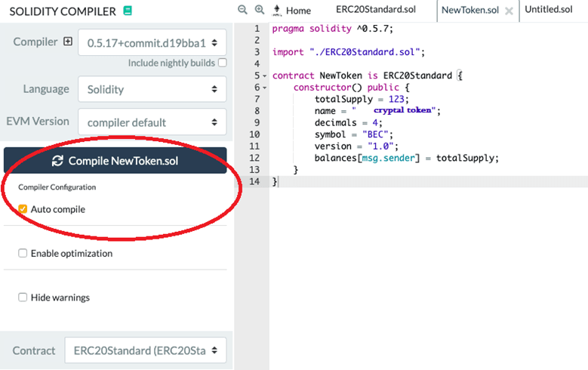The height and width of the screenshot is (370, 588).
Task: Click the name = cryptal token line
Action: [377, 111]
